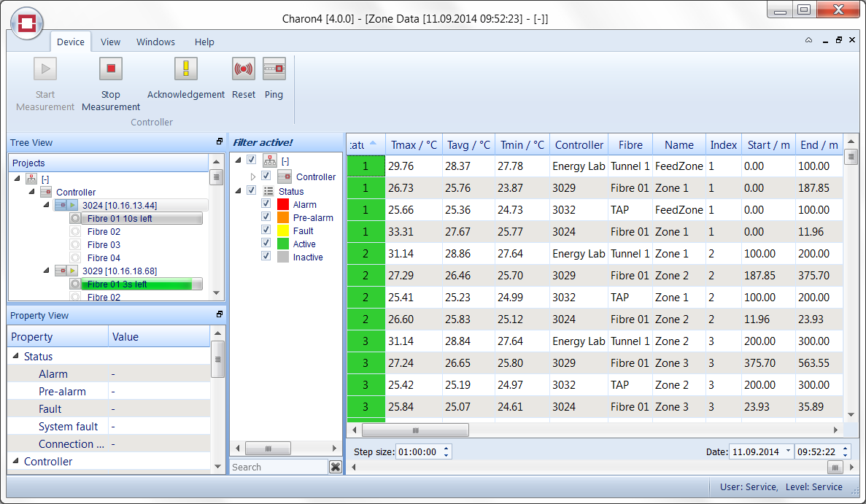The image size is (866, 504).
Task: Uncheck the Inactive status filter
Action: pos(266,257)
